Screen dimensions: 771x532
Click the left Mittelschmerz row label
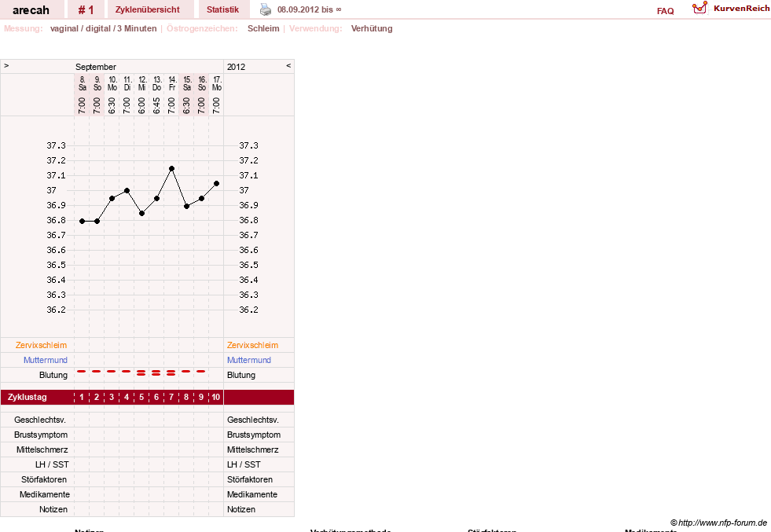(x=42, y=449)
